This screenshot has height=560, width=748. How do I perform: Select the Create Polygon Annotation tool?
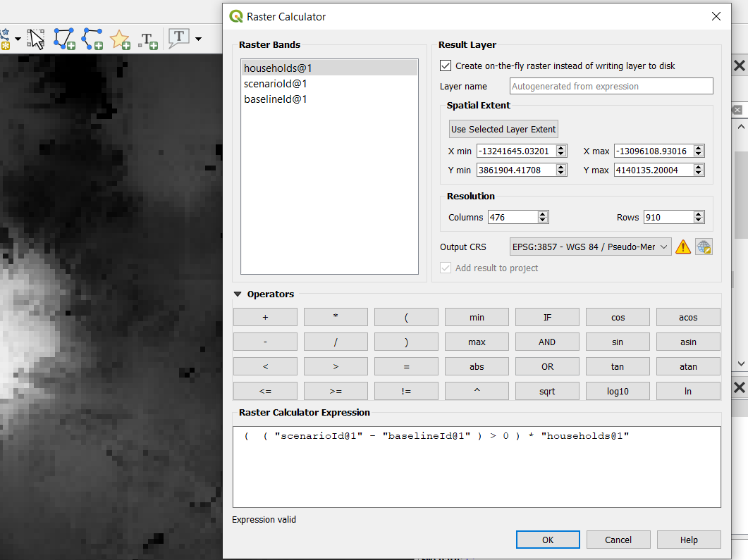[64, 39]
